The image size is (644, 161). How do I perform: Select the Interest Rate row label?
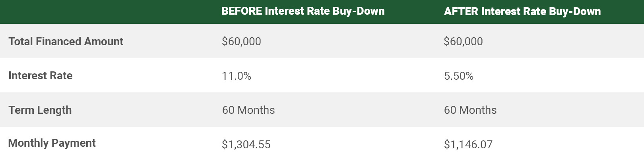click(40, 75)
